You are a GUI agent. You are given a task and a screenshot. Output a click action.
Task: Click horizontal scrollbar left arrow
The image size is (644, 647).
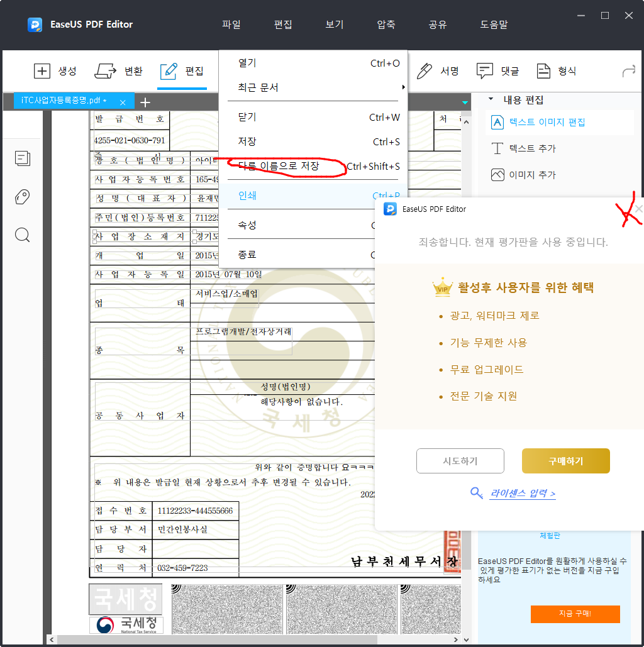(52, 639)
